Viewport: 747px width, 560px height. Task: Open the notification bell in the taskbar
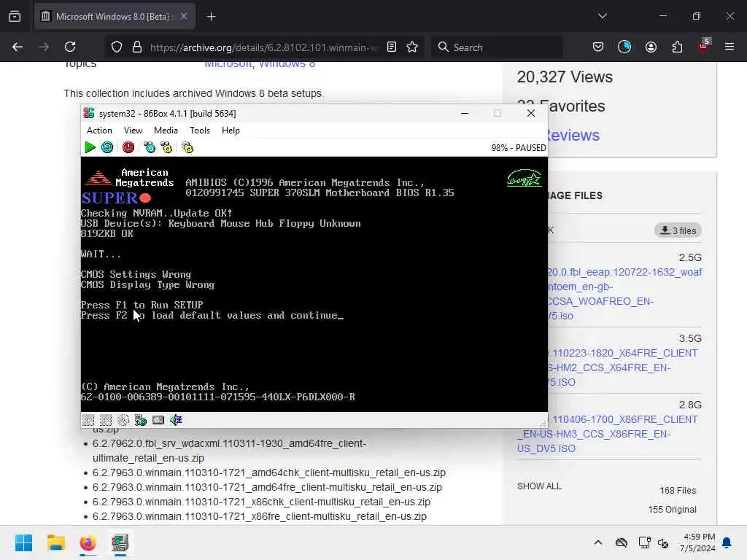[727, 542]
